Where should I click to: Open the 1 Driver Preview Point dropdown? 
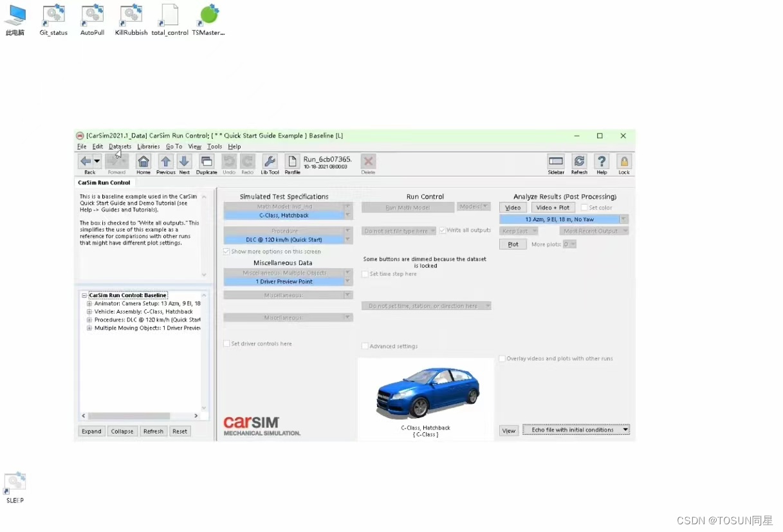348,282
